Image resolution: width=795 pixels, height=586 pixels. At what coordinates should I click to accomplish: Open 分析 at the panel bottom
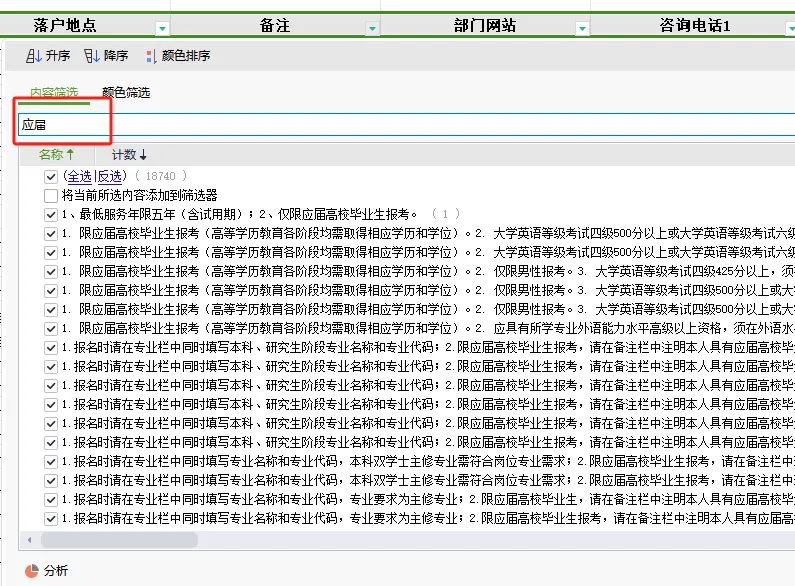(x=56, y=571)
